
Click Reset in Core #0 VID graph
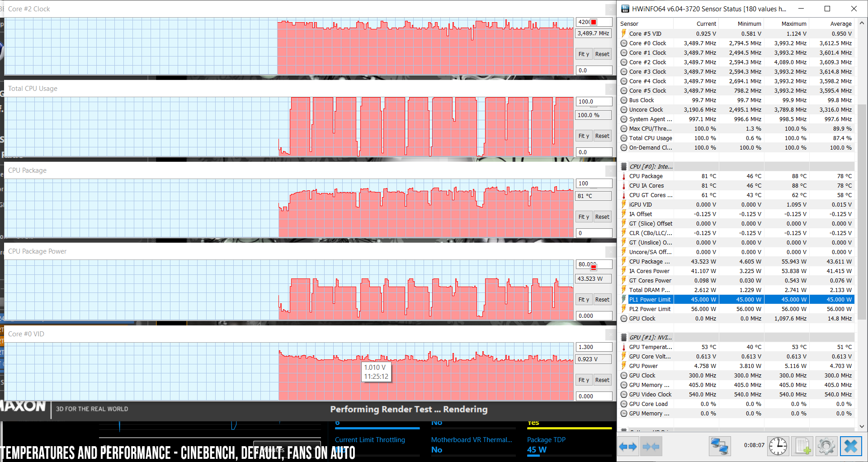coord(602,380)
